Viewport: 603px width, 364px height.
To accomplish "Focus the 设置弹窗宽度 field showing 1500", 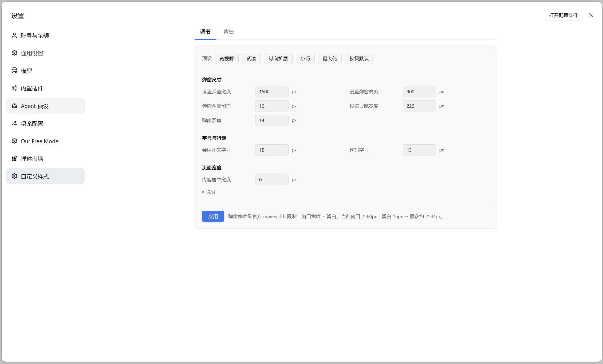I will pos(272,91).
